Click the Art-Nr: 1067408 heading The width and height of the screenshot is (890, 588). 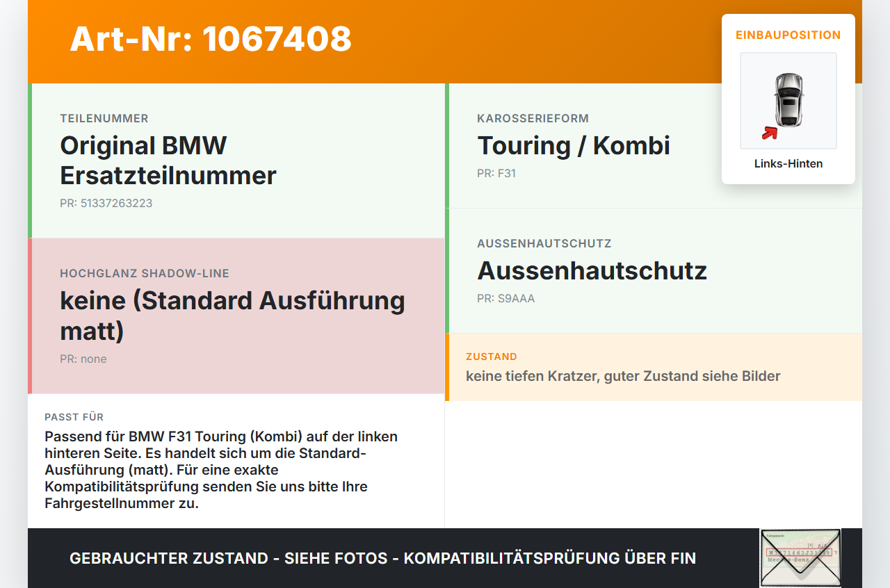tap(211, 39)
